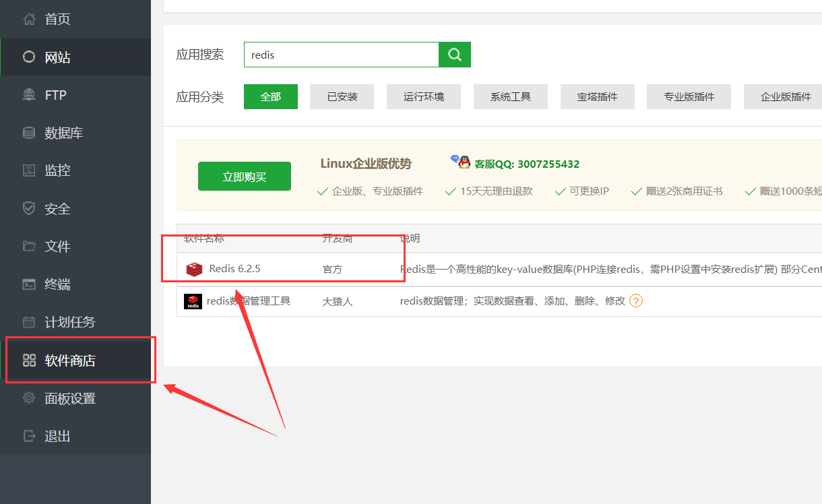Click the 应用搜索 field containing redis
The width and height of the screenshot is (822, 504).
coord(342,55)
